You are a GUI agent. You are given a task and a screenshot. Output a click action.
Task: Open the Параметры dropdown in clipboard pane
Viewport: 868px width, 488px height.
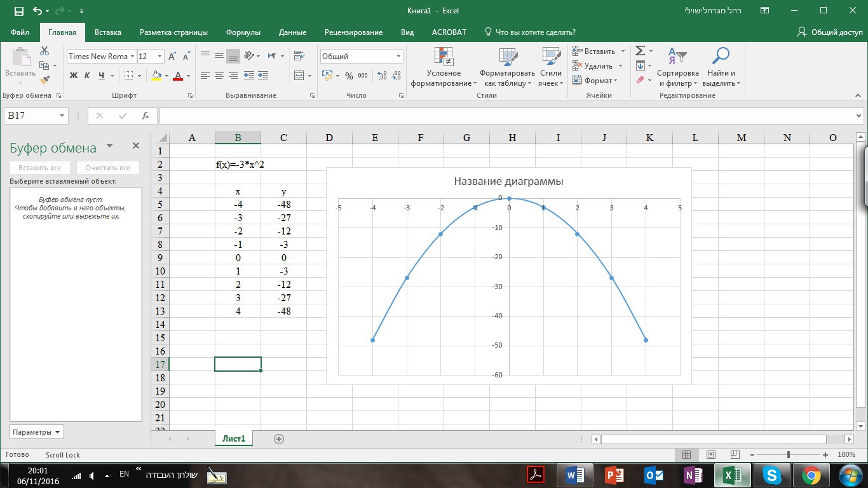tap(37, 432)
